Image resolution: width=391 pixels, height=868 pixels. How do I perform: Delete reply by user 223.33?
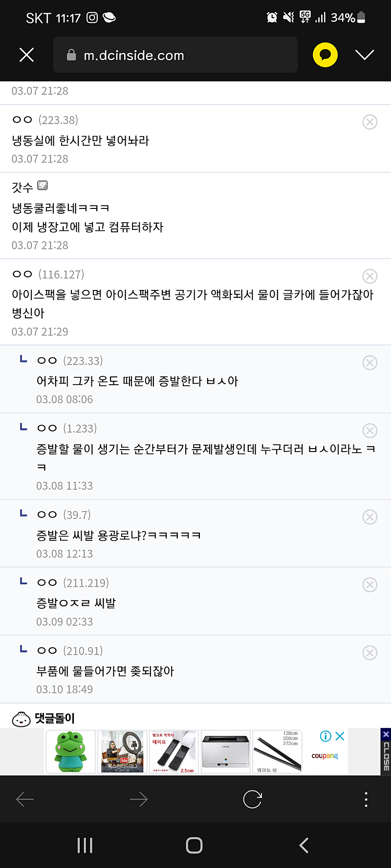[x=370, y=363]
